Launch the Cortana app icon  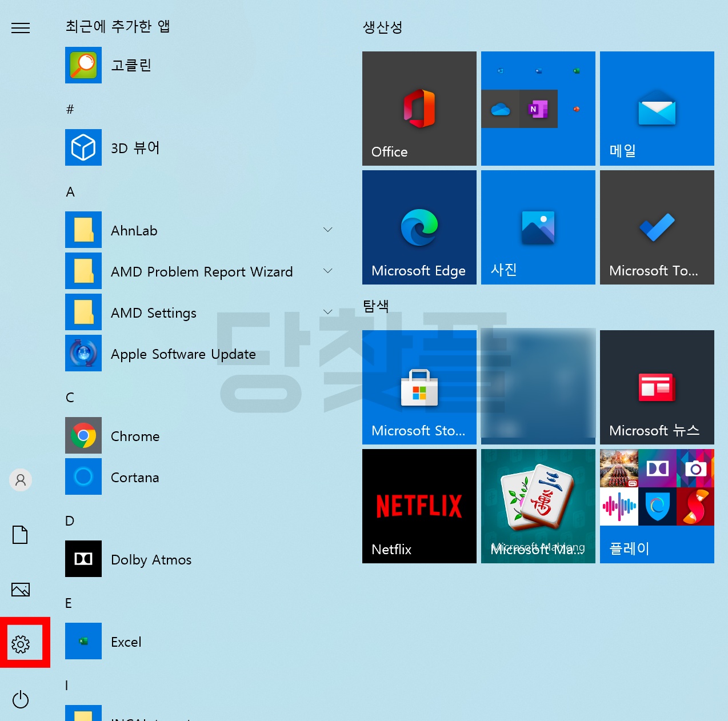(x=83, y=476)
